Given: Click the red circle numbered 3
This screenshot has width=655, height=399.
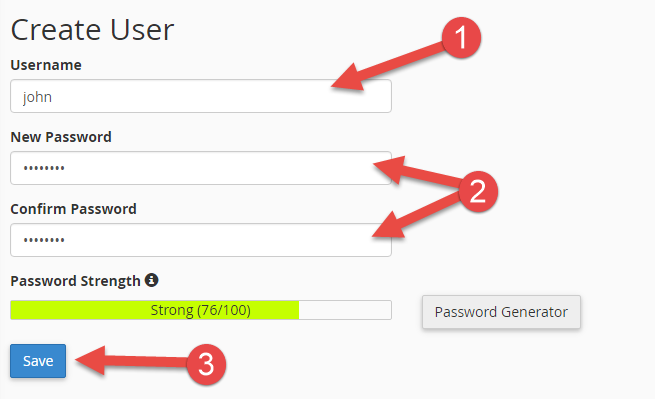Looking at the screenshot, I should pos(206,364).
